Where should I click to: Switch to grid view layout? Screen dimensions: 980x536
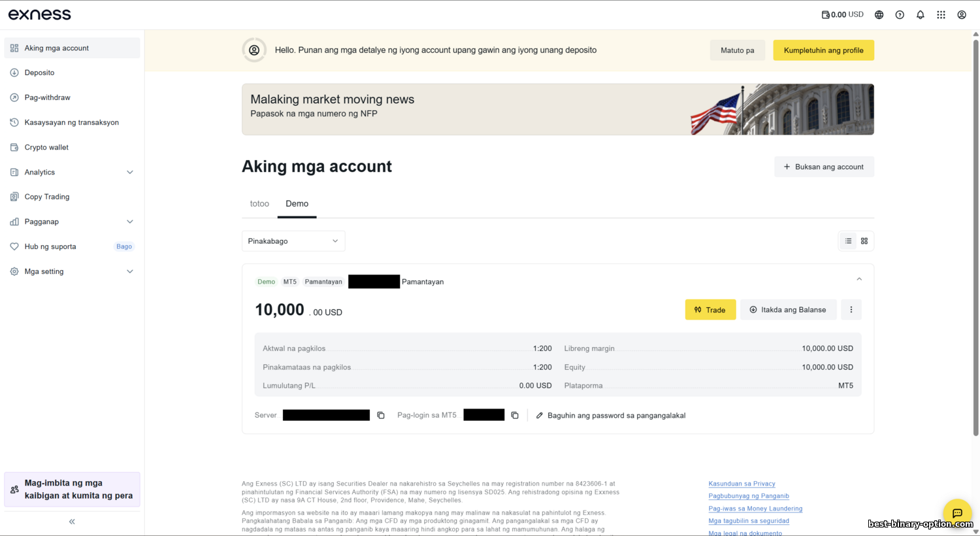864,241
